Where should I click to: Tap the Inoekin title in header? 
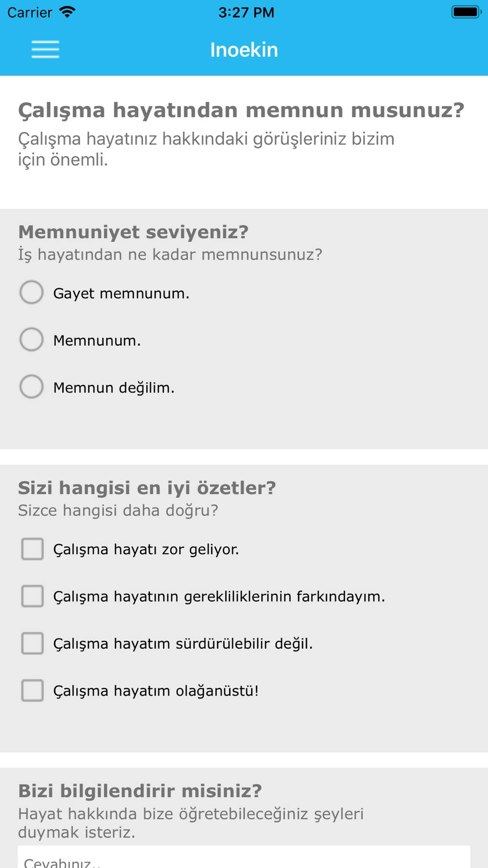click(x=244, y=50)
